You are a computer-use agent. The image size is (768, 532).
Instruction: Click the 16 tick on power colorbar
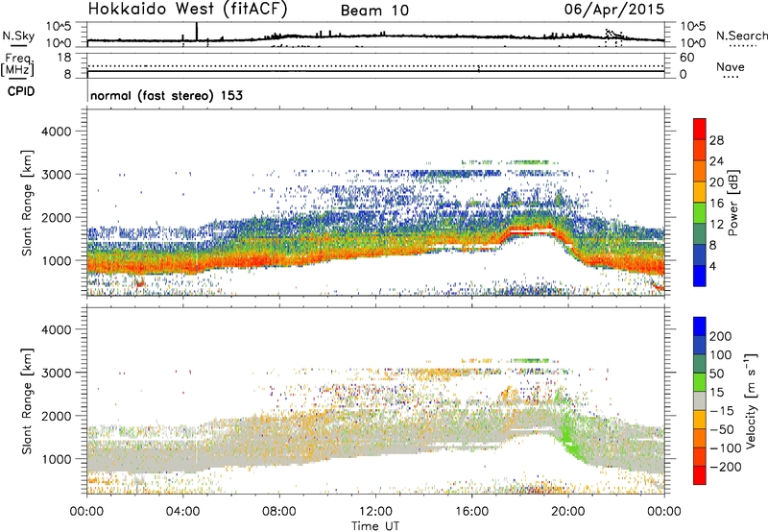716,204
